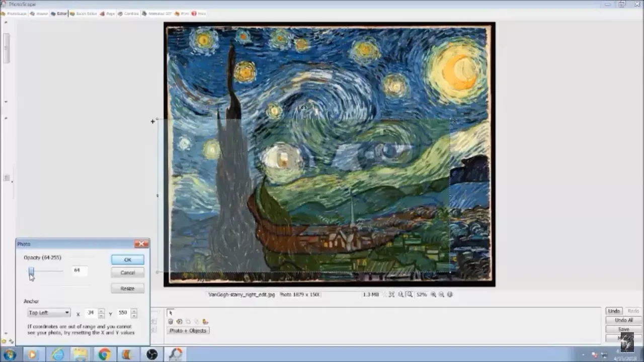Viewport: 644px width, 362px height.
Task: Click the Undo All button
Action: pos(623,320)
